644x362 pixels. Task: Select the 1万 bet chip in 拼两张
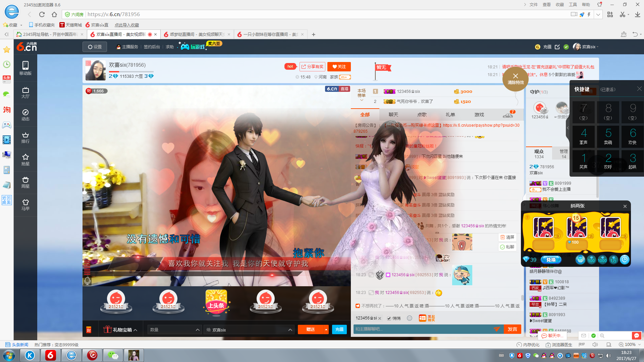(613, 259)
